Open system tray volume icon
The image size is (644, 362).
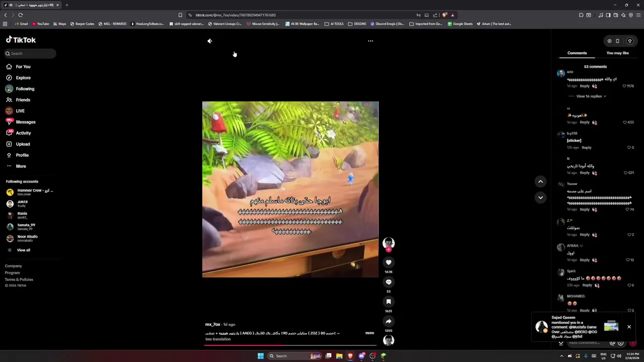[619, 356]
